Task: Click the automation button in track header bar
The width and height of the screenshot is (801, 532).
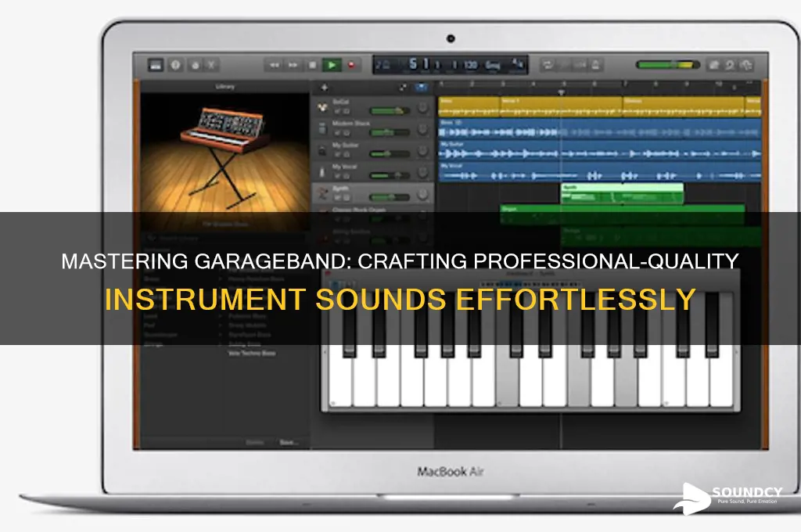Action: click(403, 88)
